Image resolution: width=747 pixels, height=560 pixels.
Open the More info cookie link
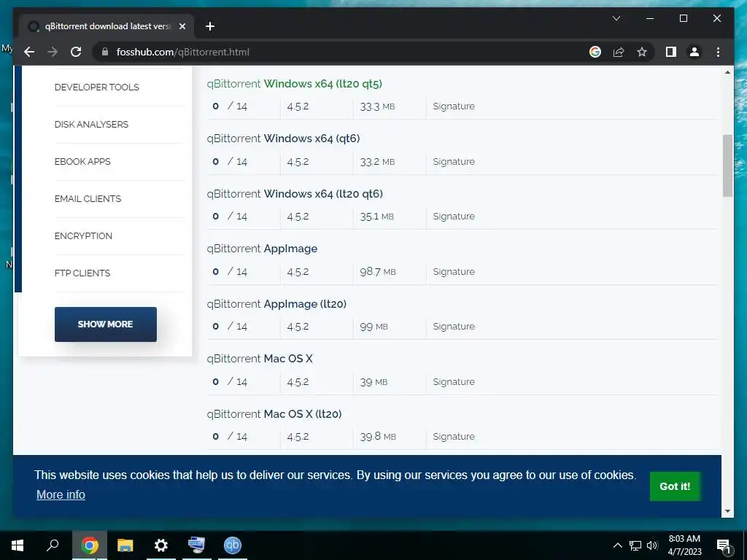coord(61,495)
